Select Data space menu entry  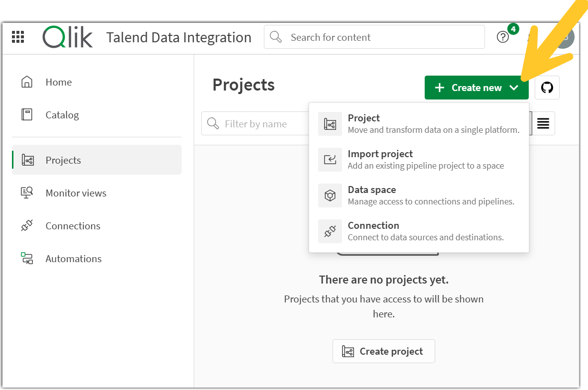[x=419, y=195]
